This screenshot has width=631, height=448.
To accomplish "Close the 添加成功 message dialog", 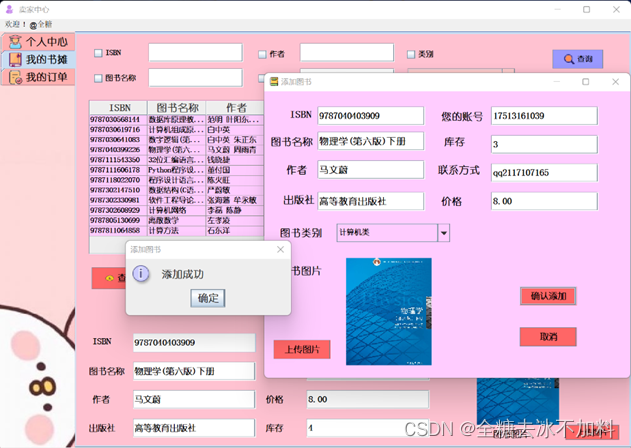I will 280,250.
